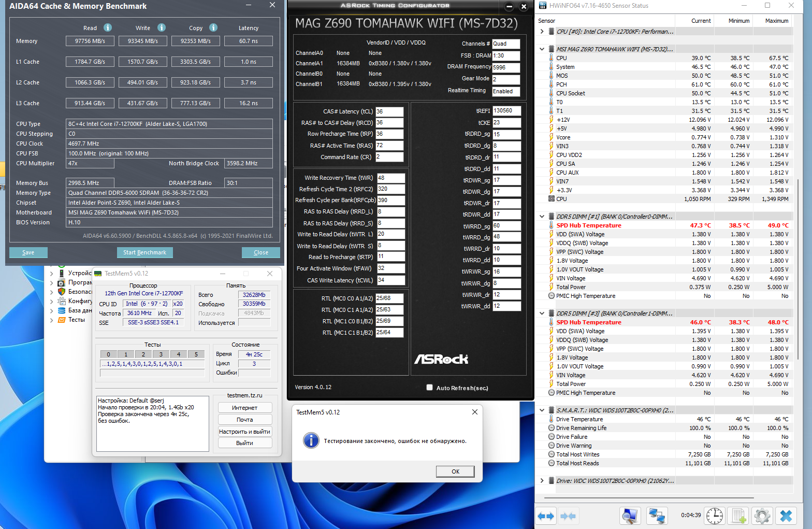This screenshot has height=529, width=812.
Task: Open the testmem.tz.ru link
Action: click(244, 395)
